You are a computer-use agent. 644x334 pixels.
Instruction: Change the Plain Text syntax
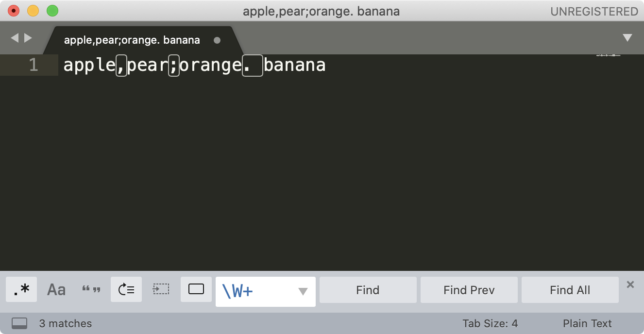click(587, 323)
